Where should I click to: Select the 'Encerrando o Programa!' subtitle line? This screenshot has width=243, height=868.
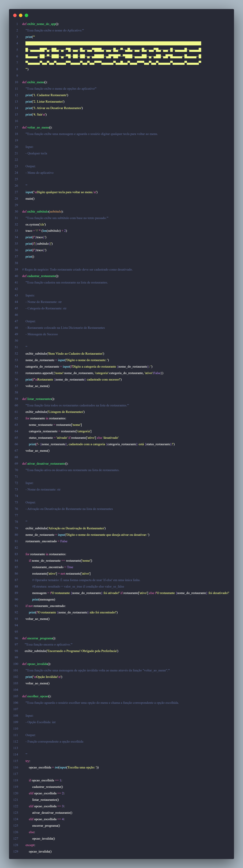(71, 651)
